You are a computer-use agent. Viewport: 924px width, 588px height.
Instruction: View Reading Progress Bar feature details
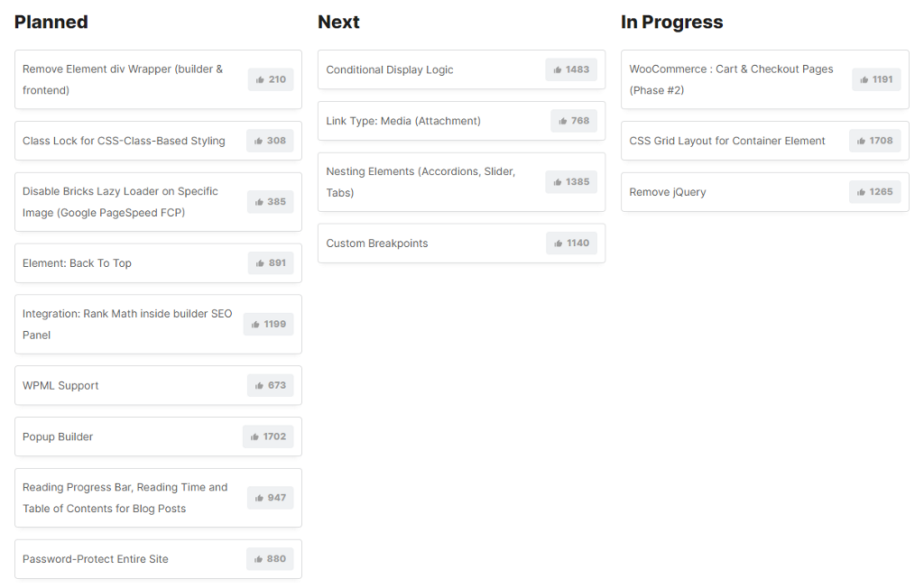pos(125,498)
